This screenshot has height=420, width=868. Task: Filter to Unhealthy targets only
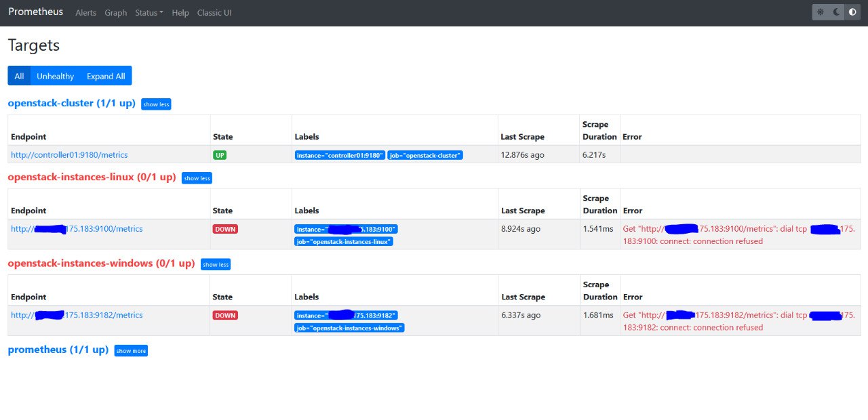click(x=56, y=76)
